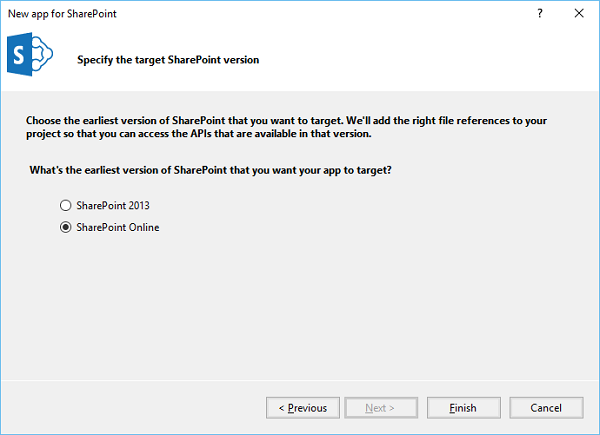
Task: Select the SharePoint 2013 radio button
Action: (66, 205)
